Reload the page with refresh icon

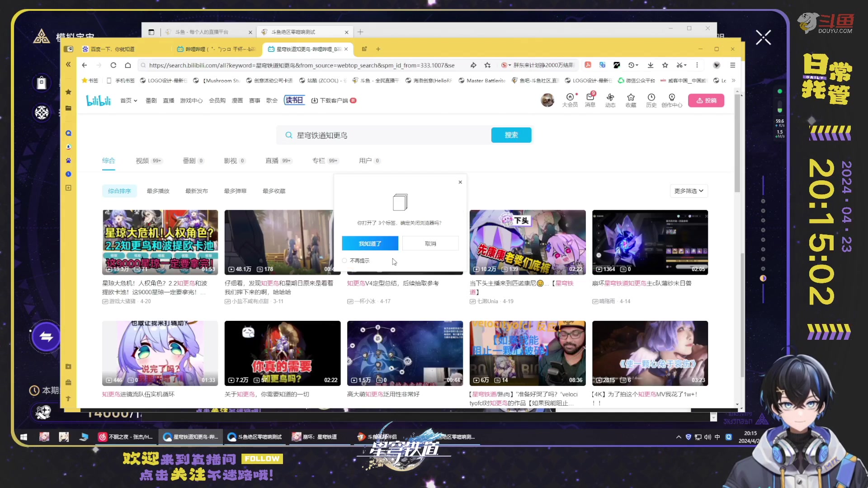[x=113, y=65]
